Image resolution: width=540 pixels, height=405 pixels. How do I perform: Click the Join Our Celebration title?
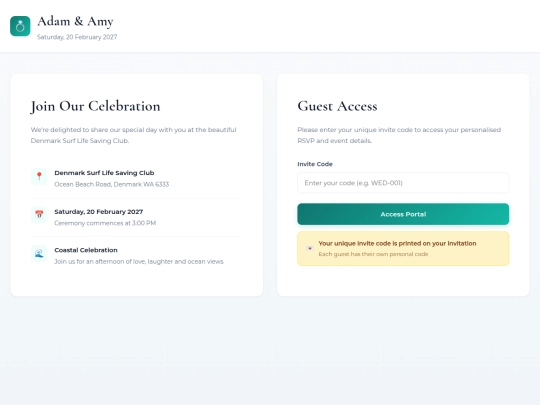point(95,106)
